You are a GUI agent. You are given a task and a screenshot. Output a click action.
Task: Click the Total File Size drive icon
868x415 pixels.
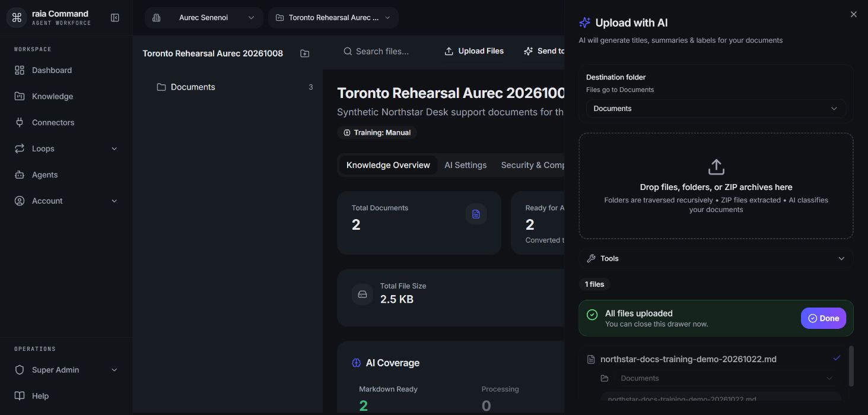[x=363, y=294]
